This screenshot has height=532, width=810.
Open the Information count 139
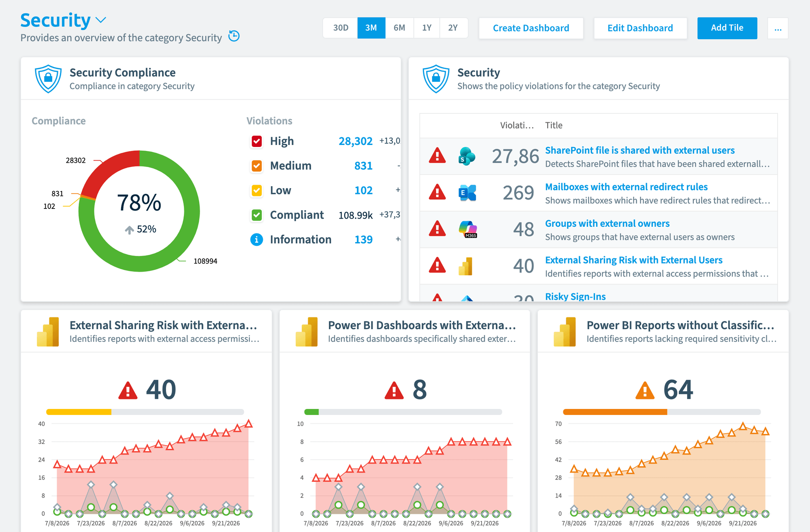363,240
